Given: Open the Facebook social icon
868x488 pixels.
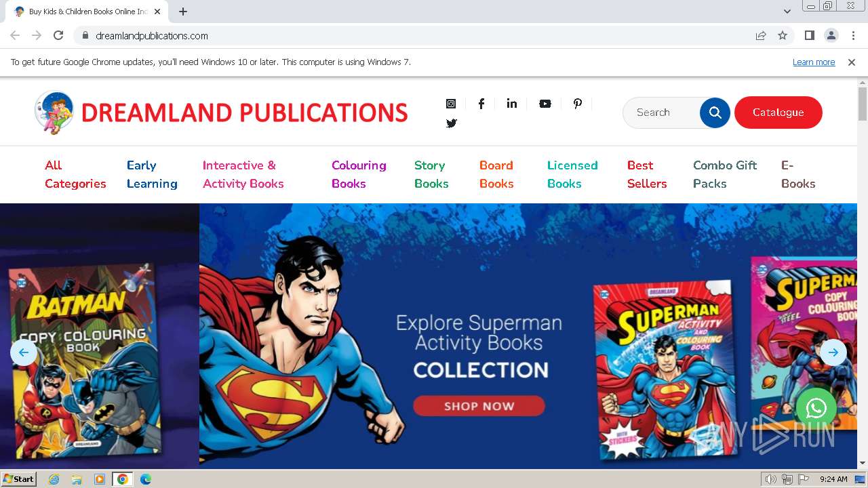Looking at the screenshot, I should click(x=481, y=104).
